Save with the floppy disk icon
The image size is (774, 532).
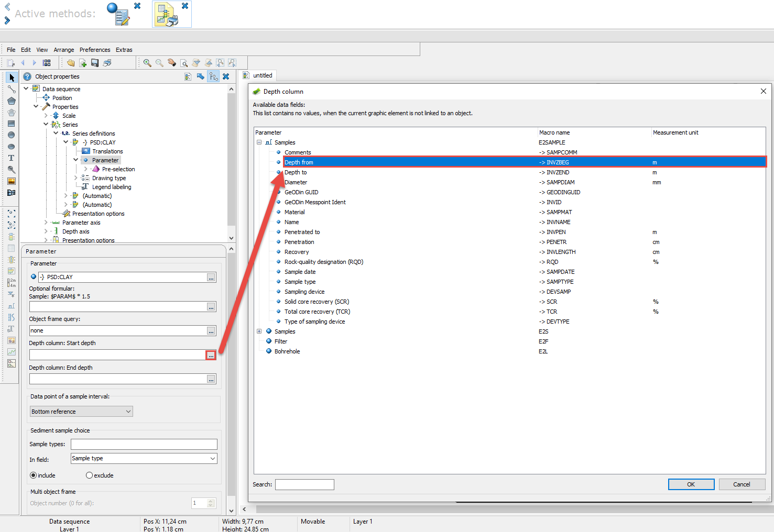click(95, 63)
